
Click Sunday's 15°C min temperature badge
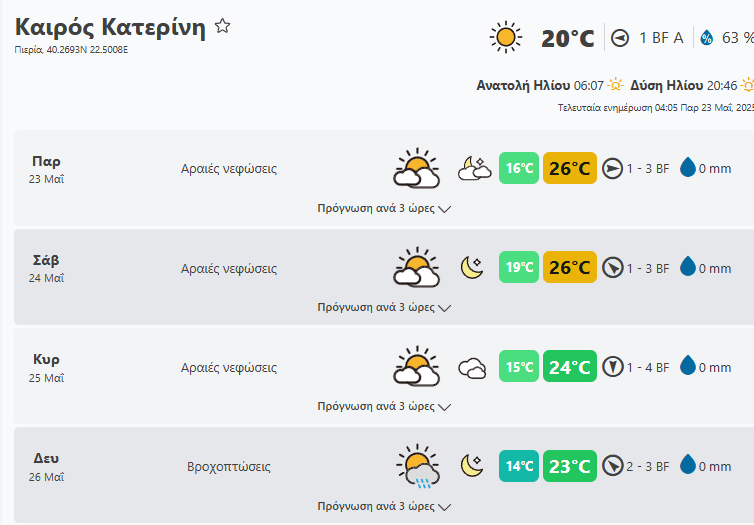click(519, 368)
